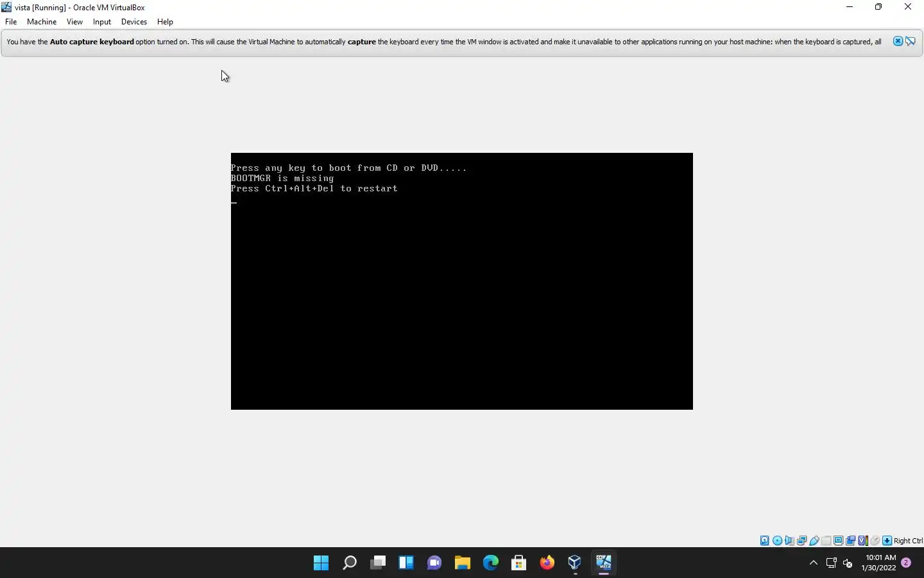The image size is (924, 578).
Task: Open the Input menu
Action: coord(102,22)
